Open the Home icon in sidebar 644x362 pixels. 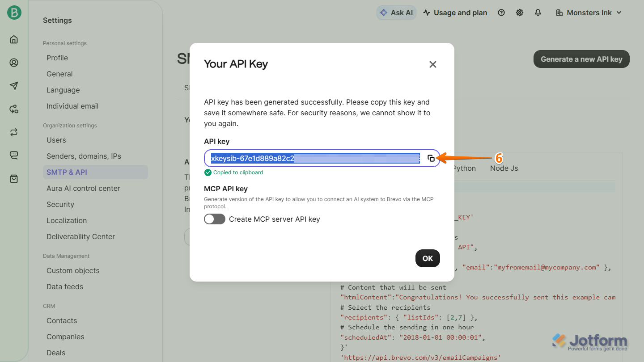click(13, 39)
